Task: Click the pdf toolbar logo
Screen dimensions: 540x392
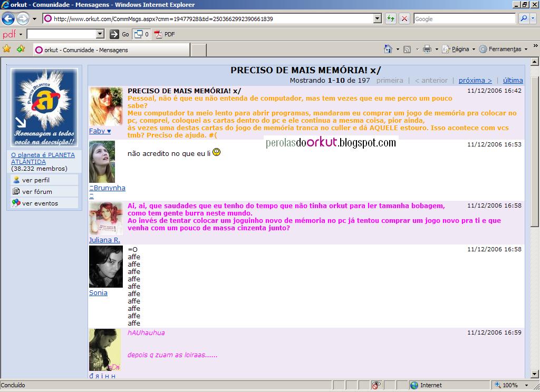Action: [9, 34]
